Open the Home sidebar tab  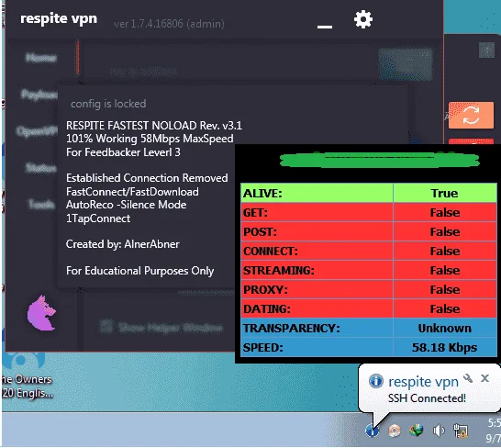[41, 58]
